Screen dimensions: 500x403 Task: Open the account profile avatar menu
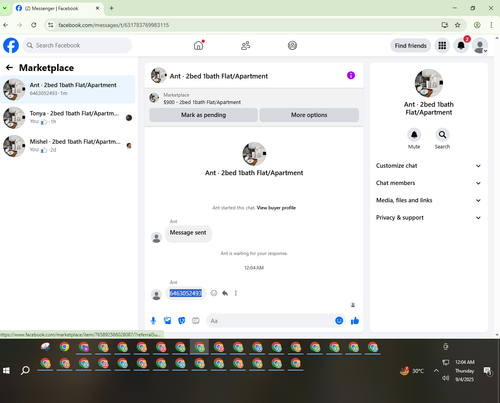click(x=480, y=46)
